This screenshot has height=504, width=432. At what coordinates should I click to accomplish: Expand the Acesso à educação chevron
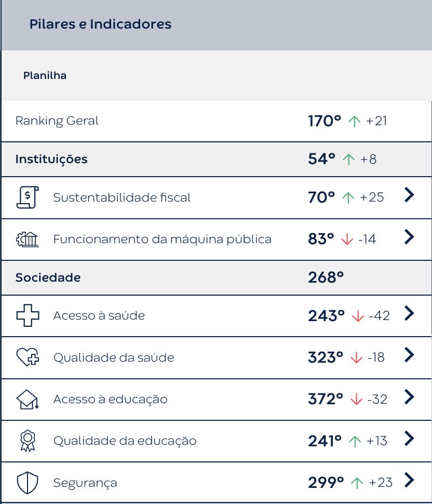click(409, 397)
